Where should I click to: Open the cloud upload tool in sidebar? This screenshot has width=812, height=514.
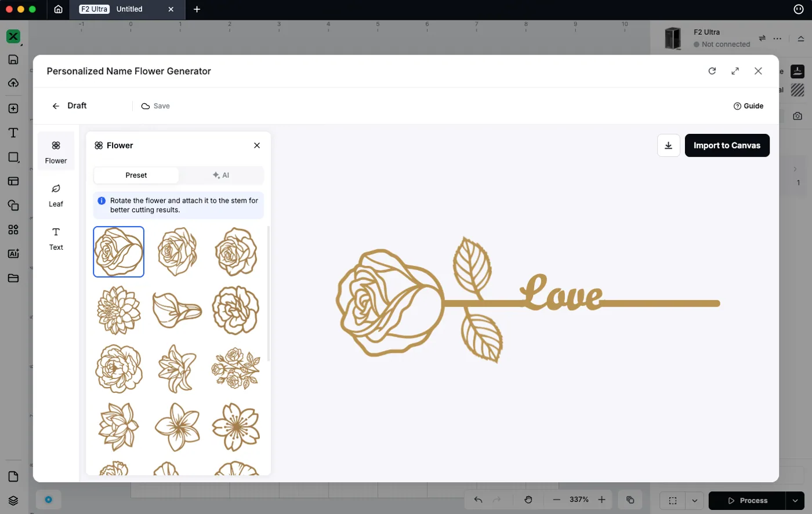click(x=13, y=83)
